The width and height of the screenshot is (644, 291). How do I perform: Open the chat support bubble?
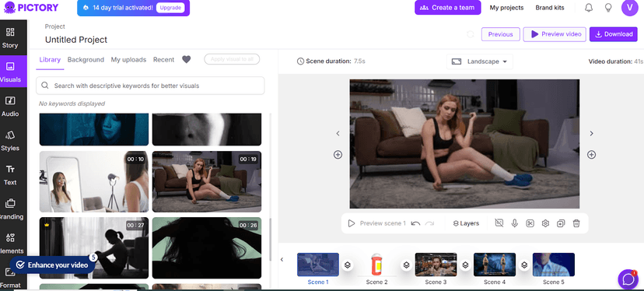click(628, 279)
